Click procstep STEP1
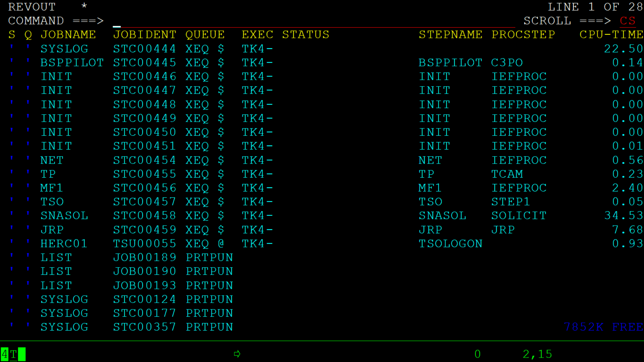The height and width of the screenshot is (362, 644). pyautogui.click(x=511, y=202)
